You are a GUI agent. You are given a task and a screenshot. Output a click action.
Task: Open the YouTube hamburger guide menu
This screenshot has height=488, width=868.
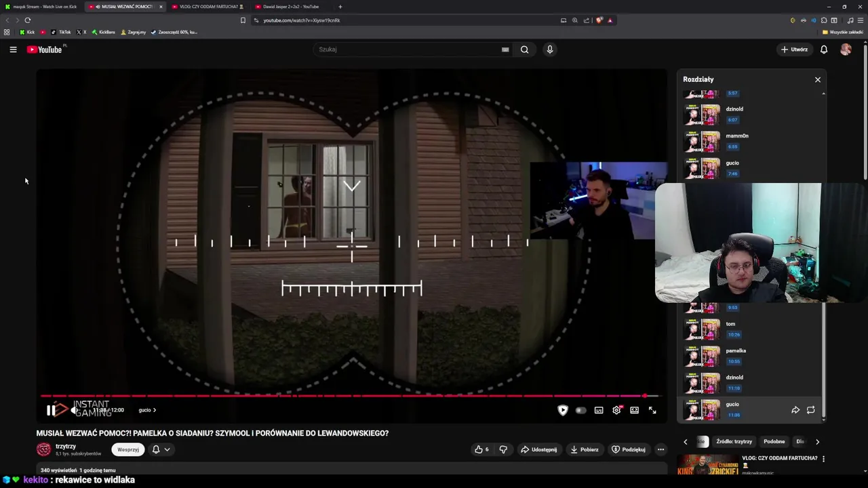pos(13,49)
